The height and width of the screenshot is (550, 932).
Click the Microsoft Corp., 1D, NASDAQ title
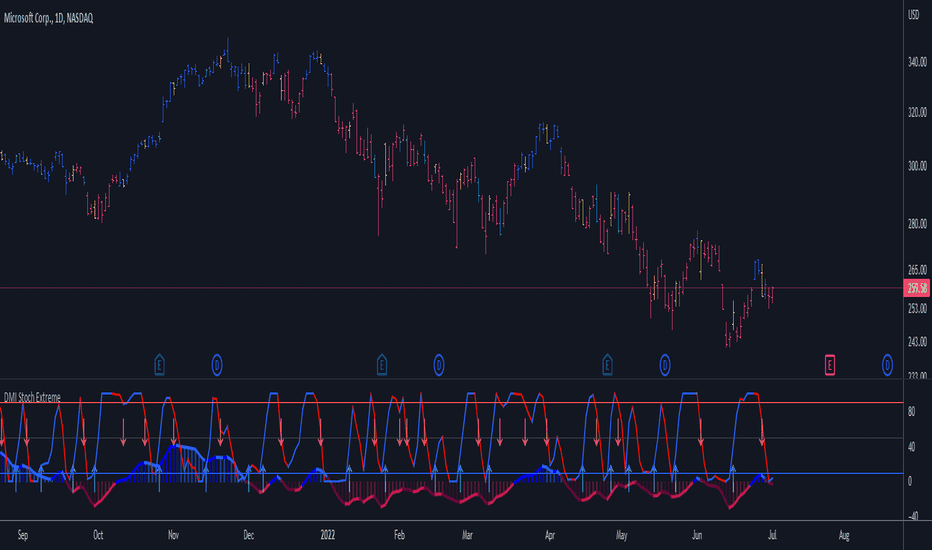click(x=49, y=18)
